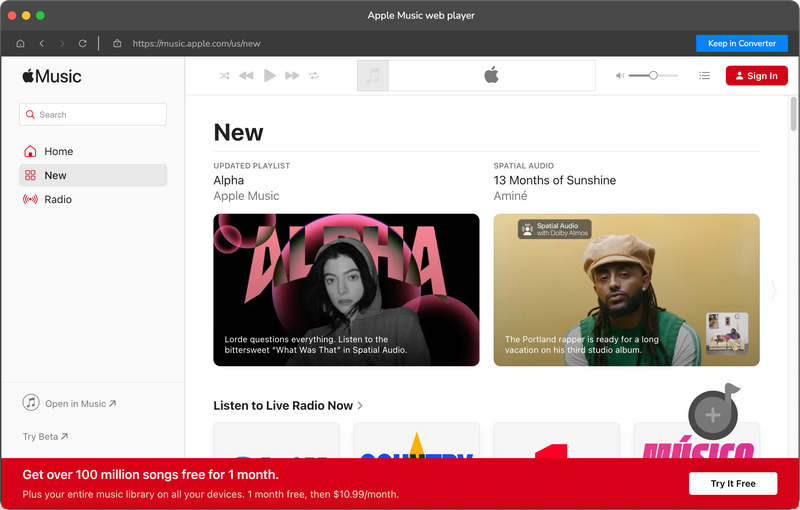Click the New grid icon
This screenshot has width=800, height=510.
[30, 175]
